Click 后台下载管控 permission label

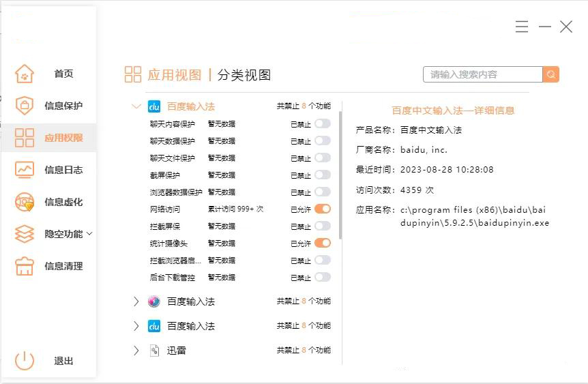(173, 278)
